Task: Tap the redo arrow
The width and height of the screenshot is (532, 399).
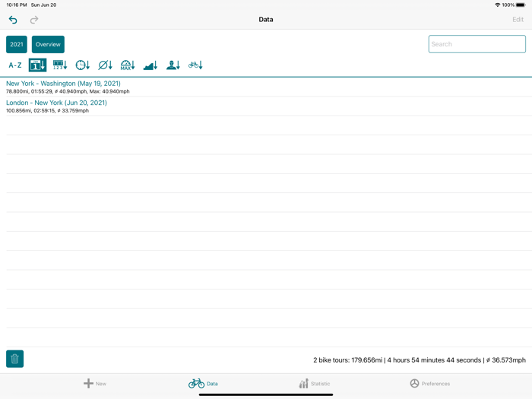Action: 34,20
